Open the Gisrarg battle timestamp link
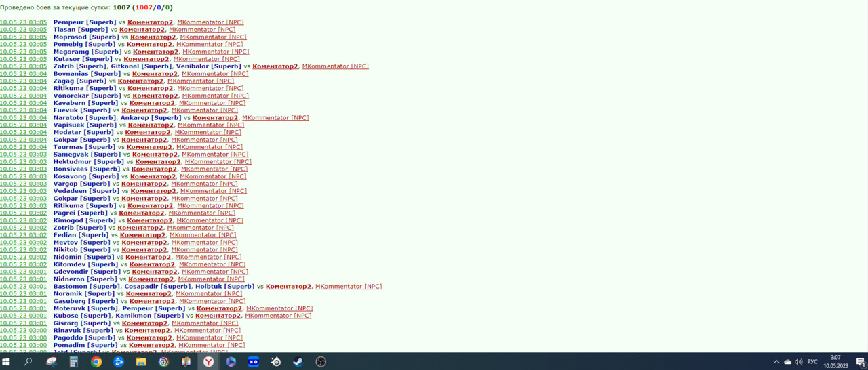Image resolution: width=868 pixels, height=370 pixels. click(24, 323)
